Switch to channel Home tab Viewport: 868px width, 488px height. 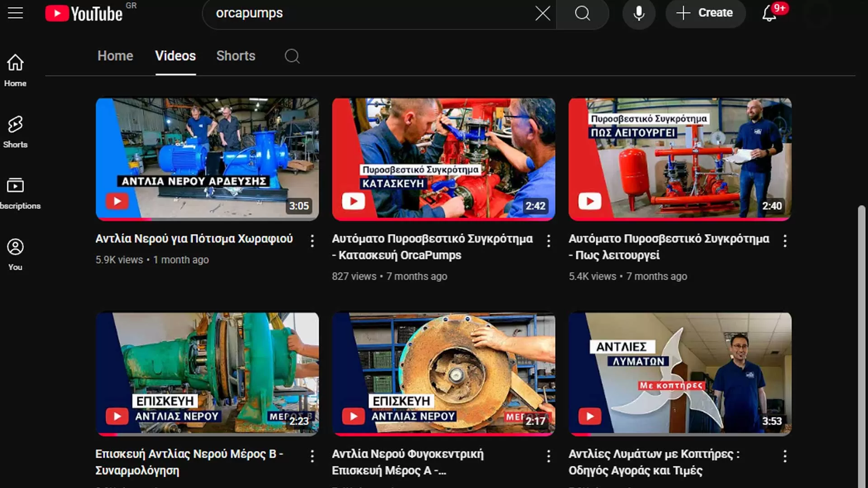[x=115, y=56]
